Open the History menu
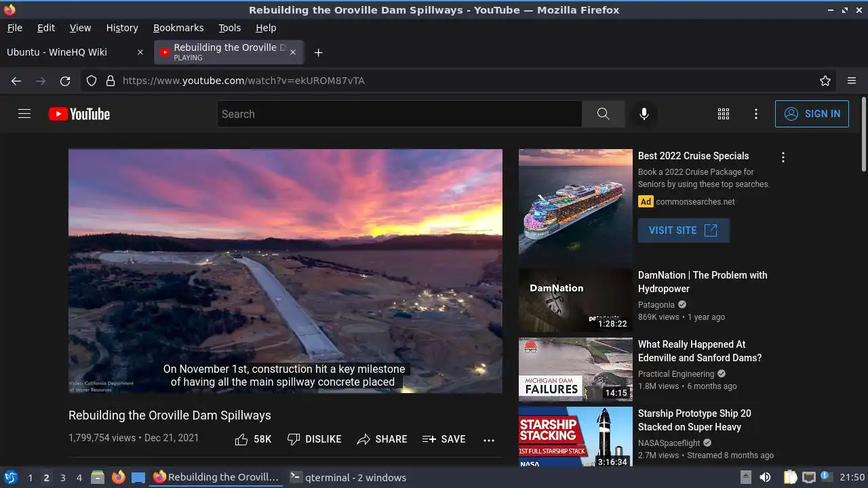The image size is (868, 488). tap(122, 28)
